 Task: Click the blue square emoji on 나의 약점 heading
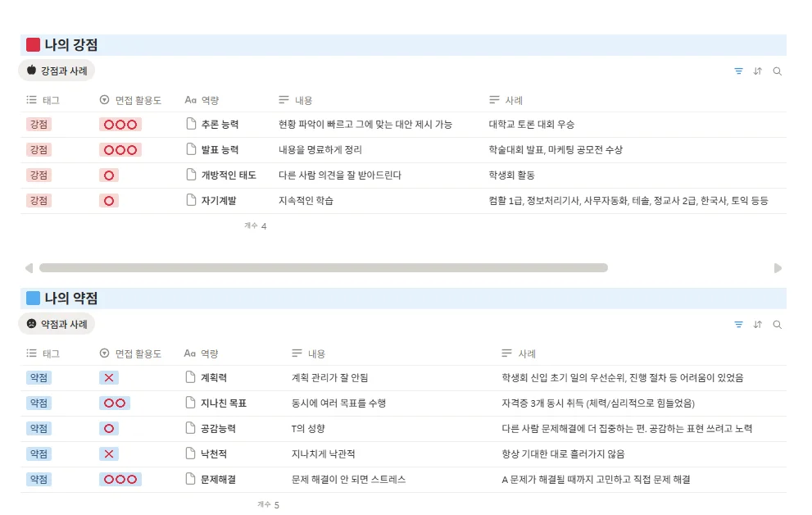(33, 299)
